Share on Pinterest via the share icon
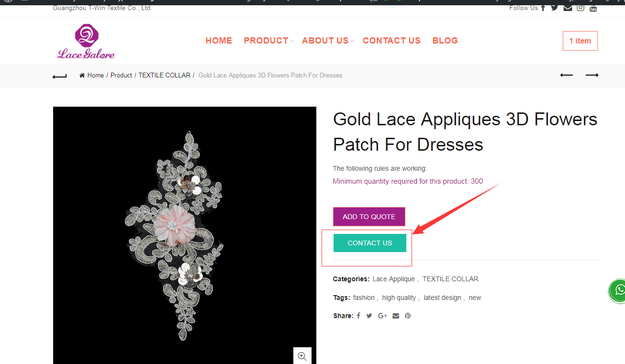 pyautogui.click(x=408, y=316)
